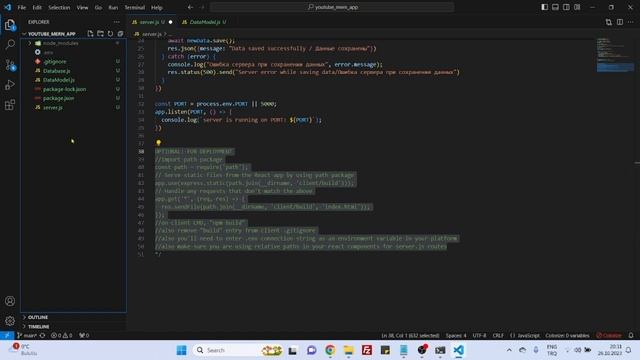Screen dimensions: 640x360
Task: Toggle the primary side bar
Action: pyautogui.click(x=544, y=7)
